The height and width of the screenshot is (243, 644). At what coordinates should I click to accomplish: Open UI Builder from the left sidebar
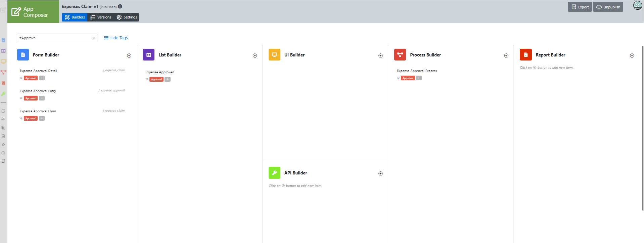click(3, 62)
